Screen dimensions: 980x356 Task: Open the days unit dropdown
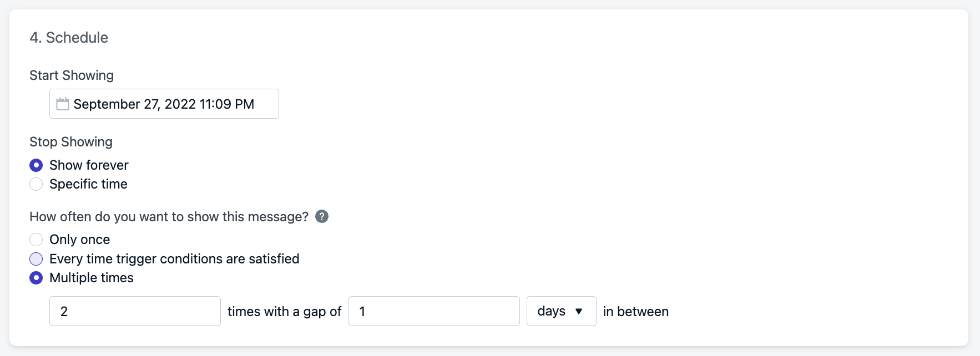click(x=561, y=311)
